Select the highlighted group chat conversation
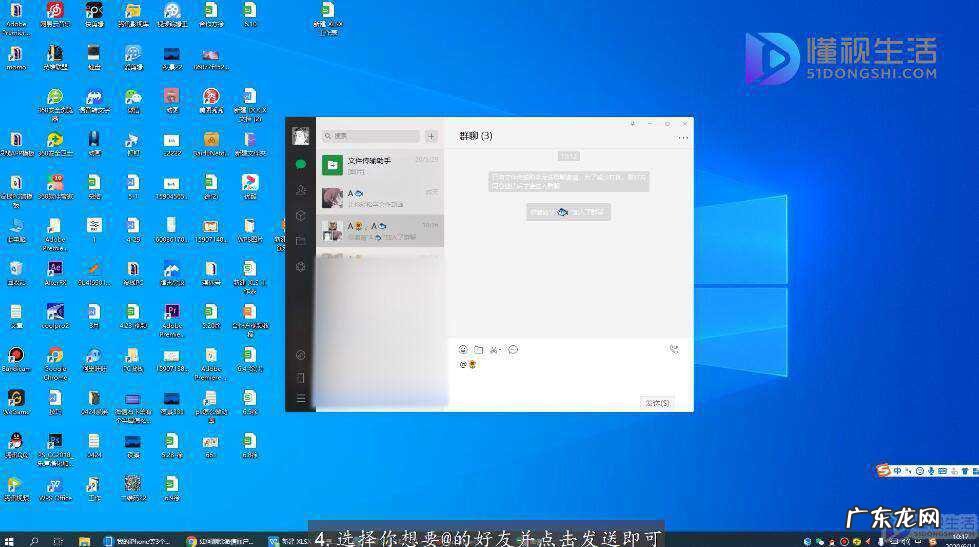This screenshot has width=979, height=547. (380, 231)
